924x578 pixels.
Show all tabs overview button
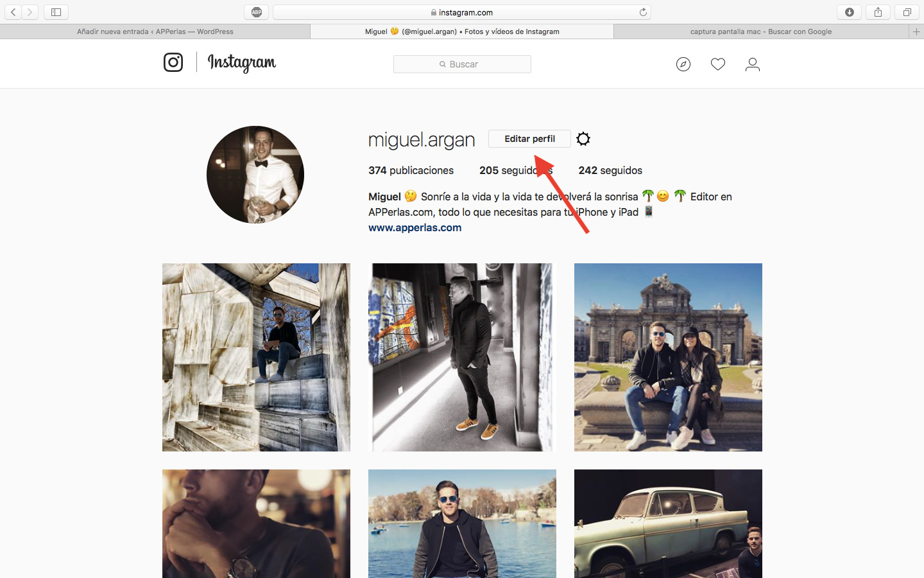coord(907,12)
